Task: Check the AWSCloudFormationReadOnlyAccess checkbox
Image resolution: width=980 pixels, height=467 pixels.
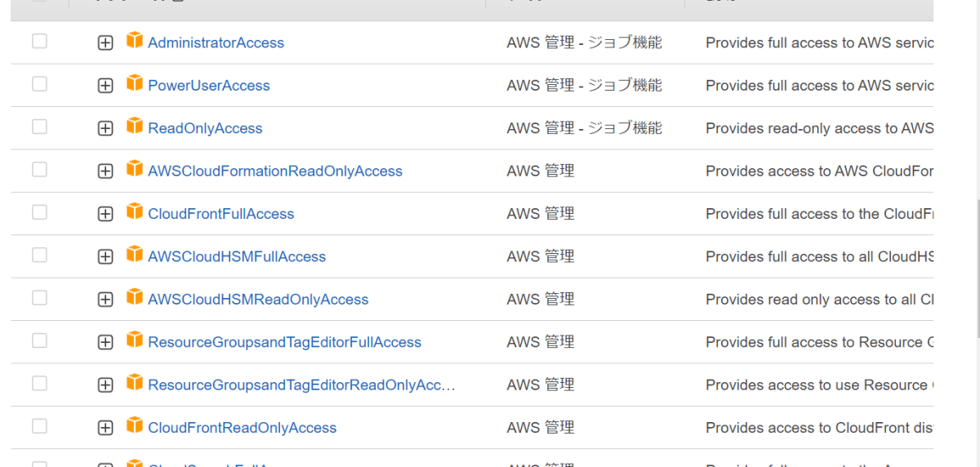Action: (x=39, y=170)
